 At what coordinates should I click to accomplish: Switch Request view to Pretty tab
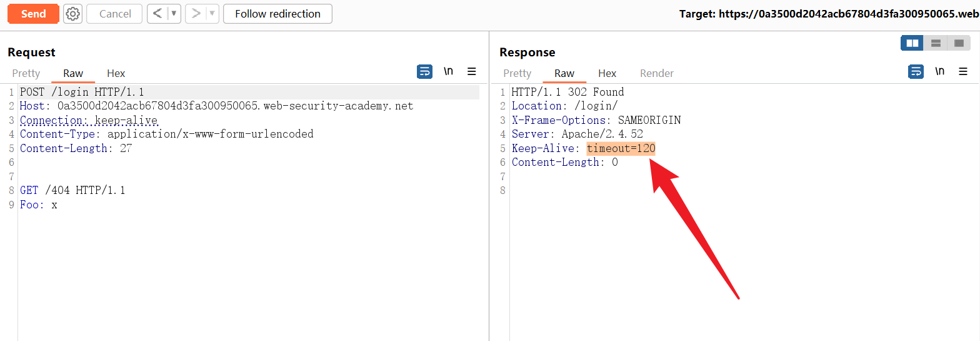click(x=26, y=73)
